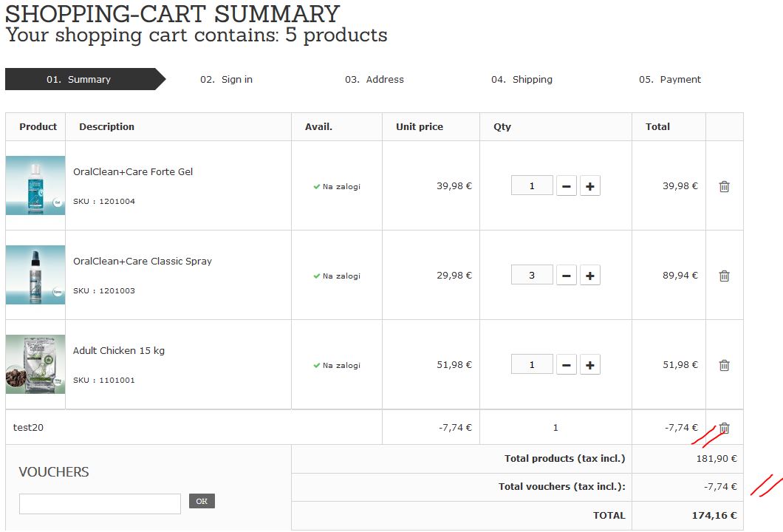The image size is (783, 532).
Task: Add one more Adult Chicken 15 kg
Action: (589, 366)
